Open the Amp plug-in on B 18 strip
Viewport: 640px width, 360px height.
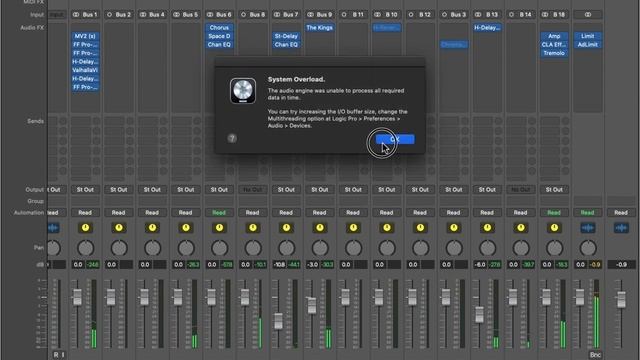pyautogui.click(x=554, y=36)
